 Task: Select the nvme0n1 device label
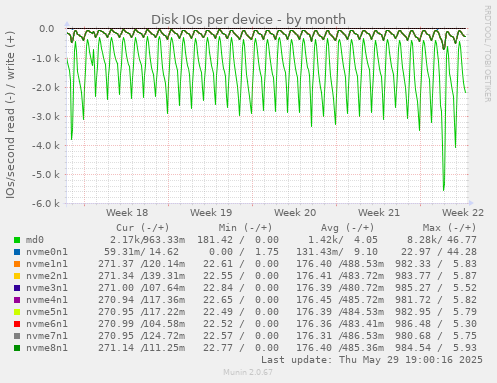tap(47, 252)
